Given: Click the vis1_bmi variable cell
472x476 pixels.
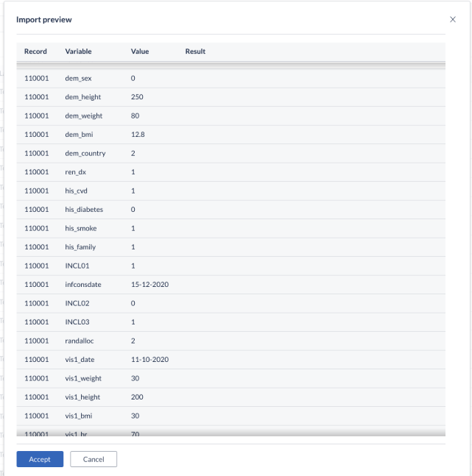Looking at the screenshot, I should pos(78,416).
